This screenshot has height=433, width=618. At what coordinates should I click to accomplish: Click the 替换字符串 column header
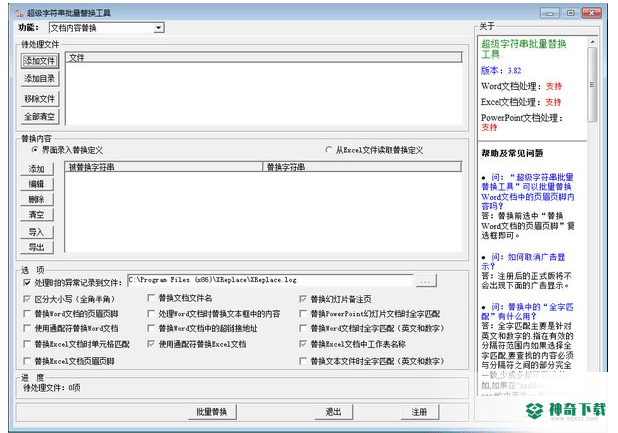coord(362,167)
